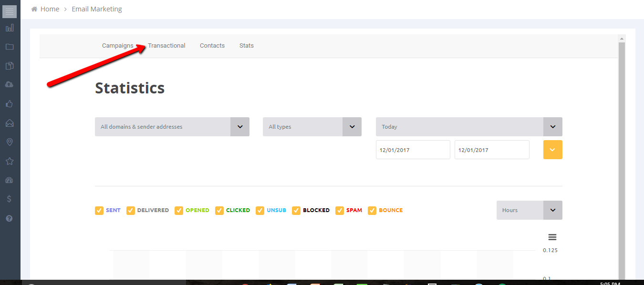Open the email envelope sidebar icon
Image resolution: width=644 pixels, height=285 pixels.
point(10,123)
